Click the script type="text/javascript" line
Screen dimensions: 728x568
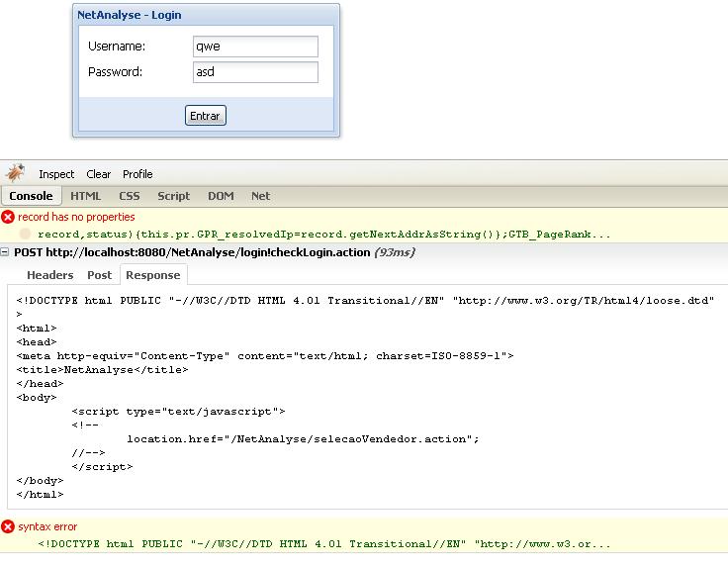click(x=178, y=412)
